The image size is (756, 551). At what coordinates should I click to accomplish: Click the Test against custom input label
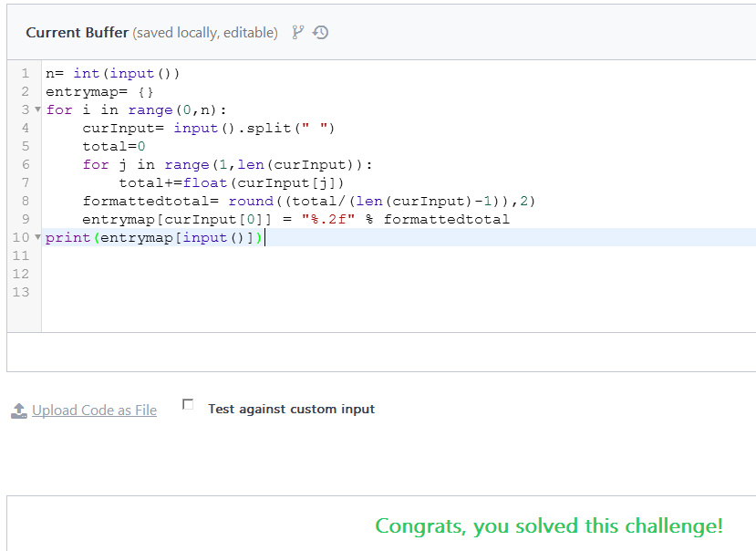tap(291, 409)
